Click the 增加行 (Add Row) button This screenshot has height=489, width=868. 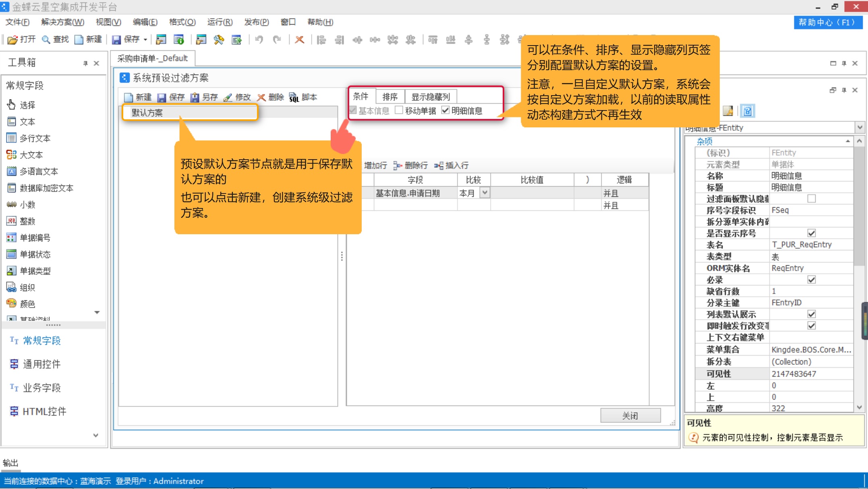[375, 165]
